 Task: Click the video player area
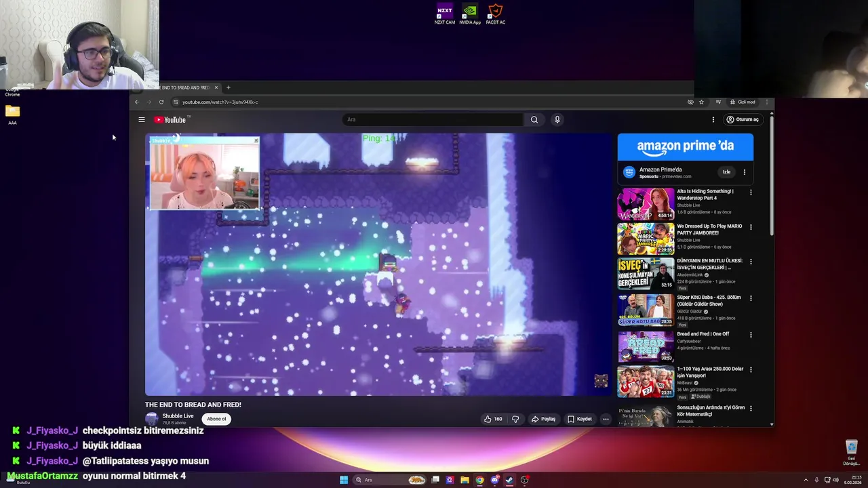[378, 264]
